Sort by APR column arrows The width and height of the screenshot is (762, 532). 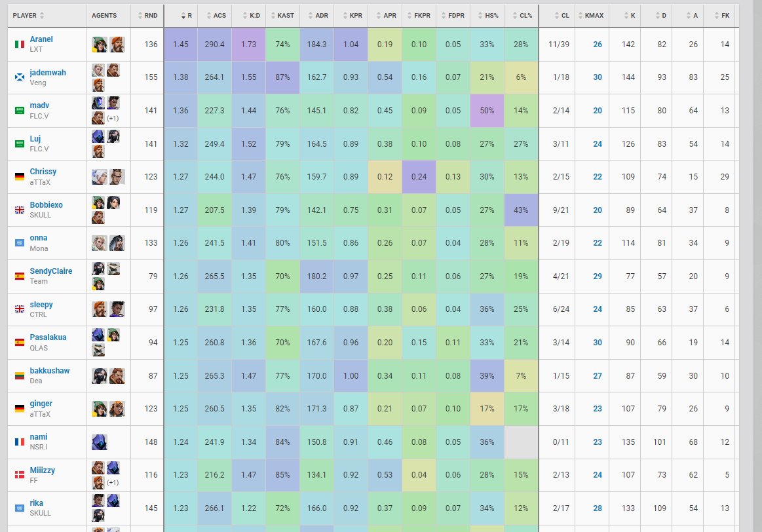379,16
